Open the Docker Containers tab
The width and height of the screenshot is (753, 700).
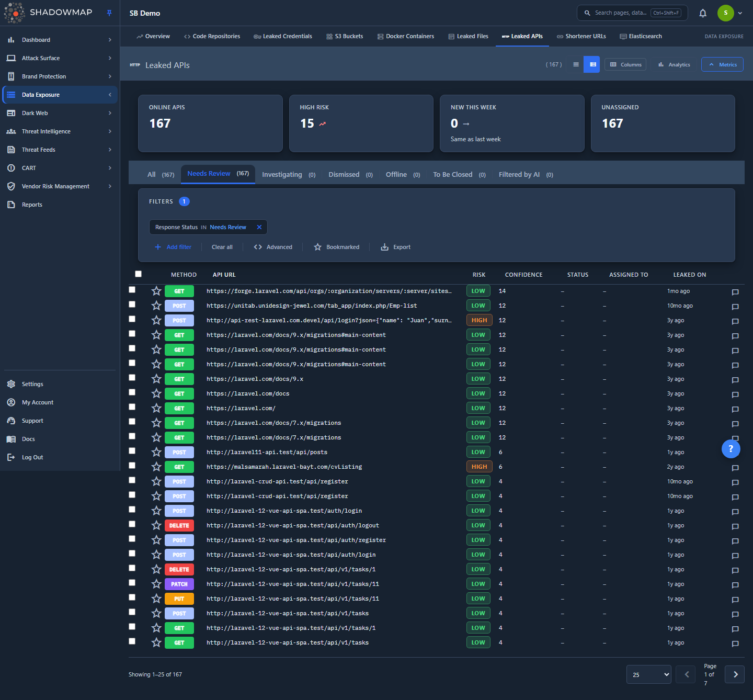(406, 36)
